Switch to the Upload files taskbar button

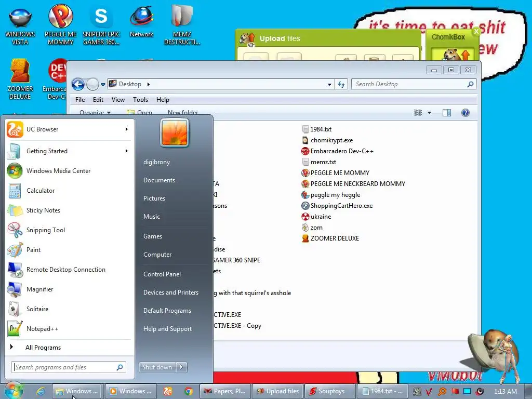tap(278, 391)
